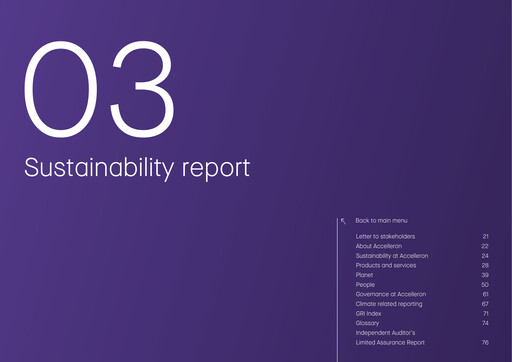Open Products and services section
Image resolution: width=512 pixels, height=362 pixels.
pyautogui.click(x=386, y=265)
